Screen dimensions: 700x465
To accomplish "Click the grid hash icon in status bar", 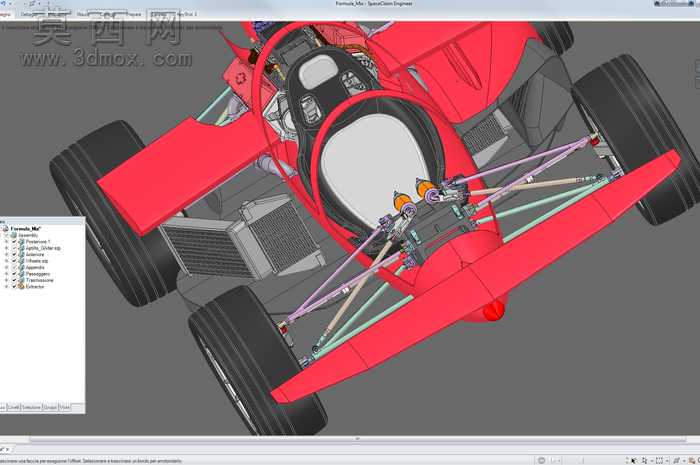I will pos(677,461).
